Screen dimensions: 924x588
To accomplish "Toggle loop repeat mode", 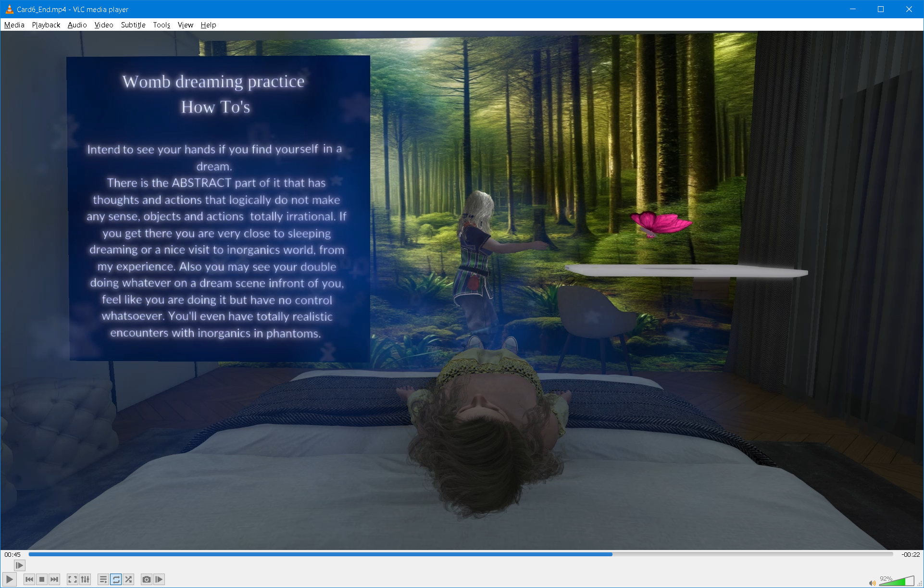I will [116, 579].
